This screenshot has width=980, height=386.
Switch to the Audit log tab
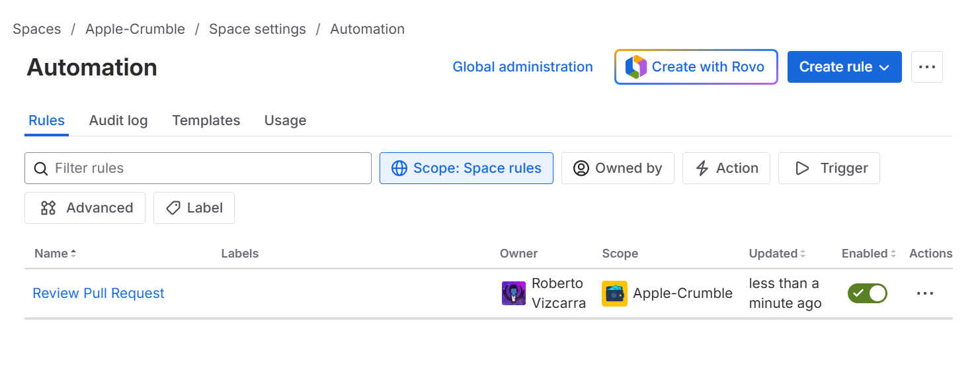(118, 121)
